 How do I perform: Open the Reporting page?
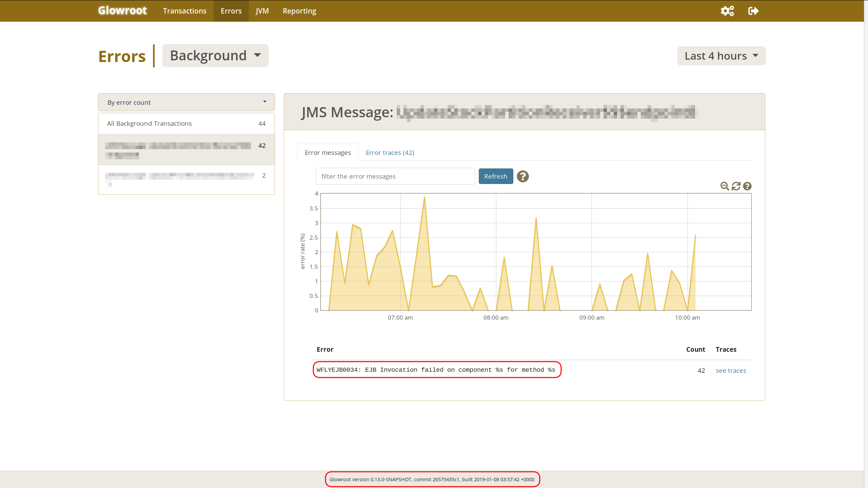pyautogui.click(x=299, y=11)
